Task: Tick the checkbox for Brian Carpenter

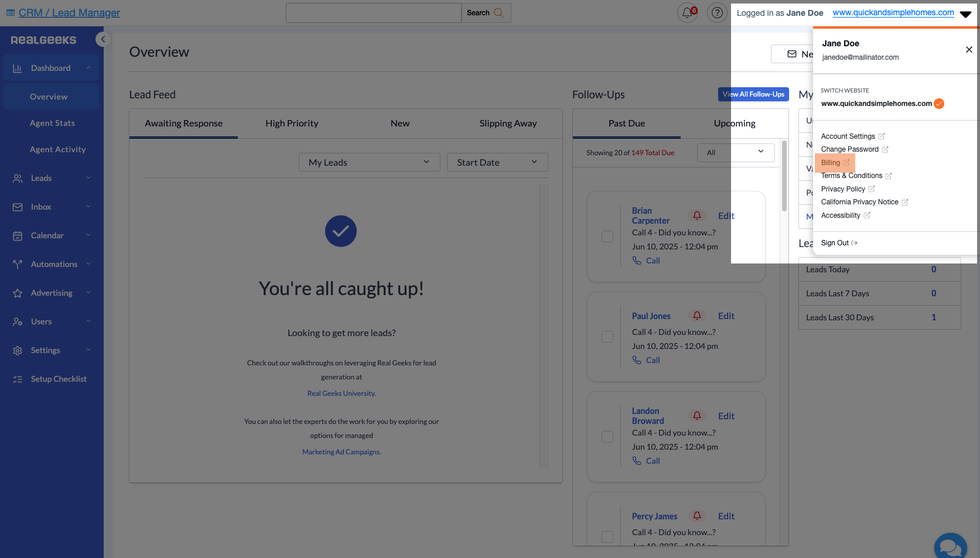Action: (x=607, y=237)
